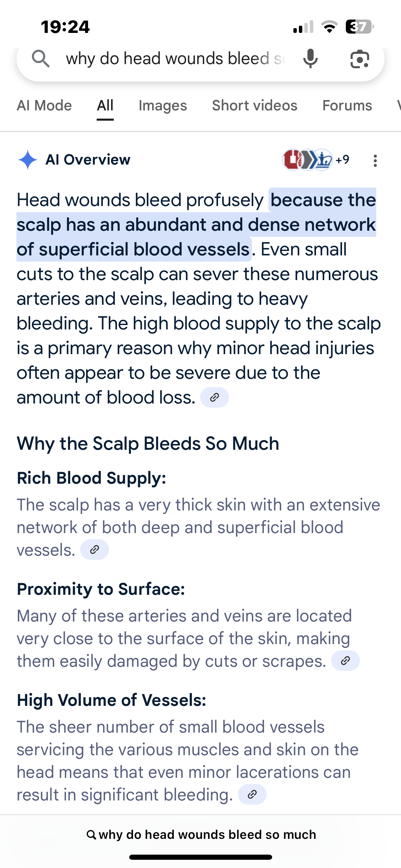This screenshot has height=868, width=401.
Task: Tap the battery indicator in status bar
Action: (x=360, y=27)
